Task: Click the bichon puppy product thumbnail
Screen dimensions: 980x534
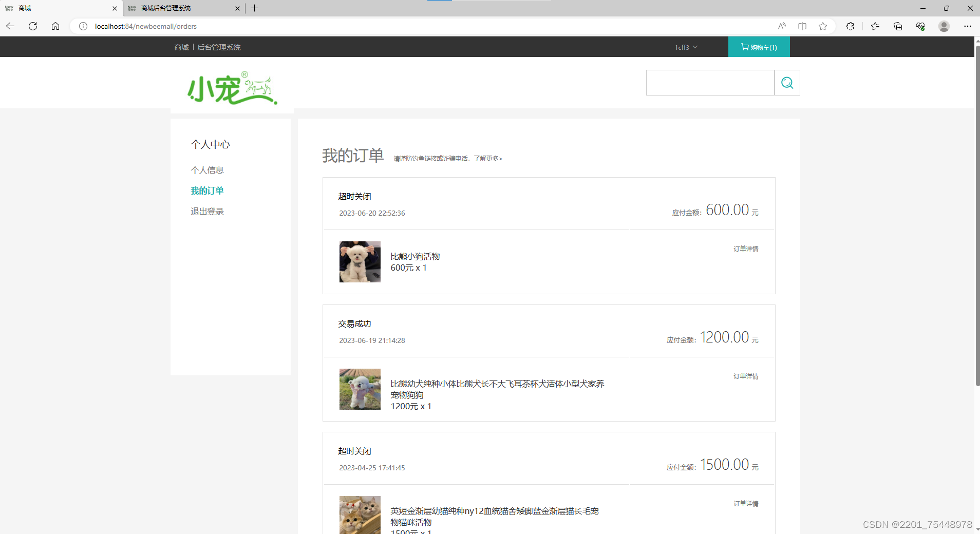Action: (x=360, y=262)
